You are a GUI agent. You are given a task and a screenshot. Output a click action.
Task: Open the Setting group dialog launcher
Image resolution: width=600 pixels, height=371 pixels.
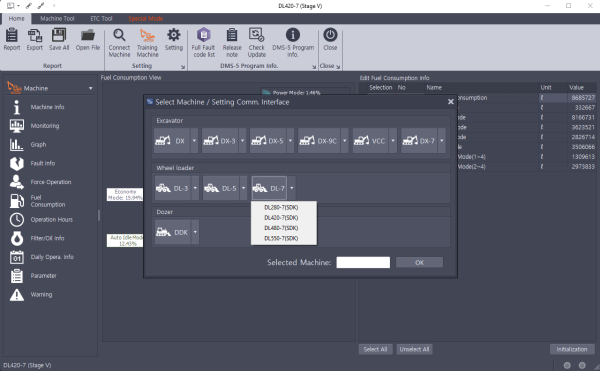pyautogui.click(x=183, y=67)
